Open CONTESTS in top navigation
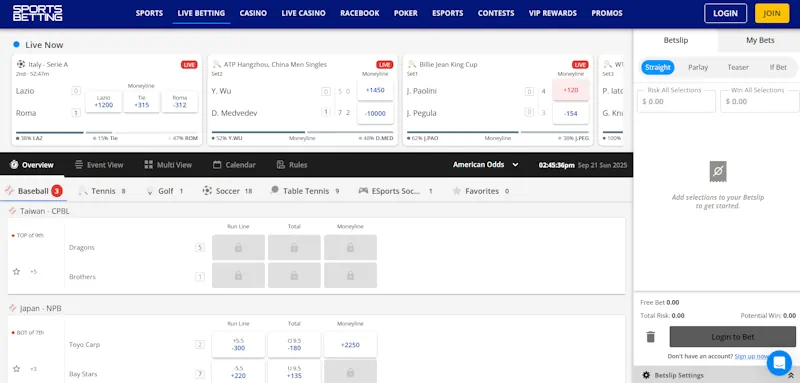The image size is (800, 383). [x=496, y=13]
